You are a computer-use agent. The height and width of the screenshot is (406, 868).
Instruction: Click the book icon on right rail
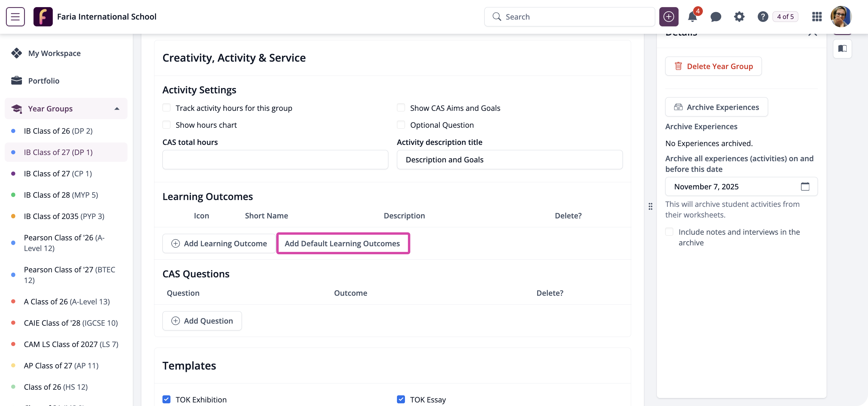[842, 49]
